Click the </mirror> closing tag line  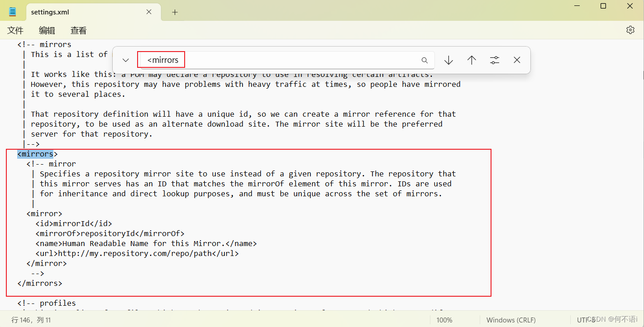click(x=47, y=263)
